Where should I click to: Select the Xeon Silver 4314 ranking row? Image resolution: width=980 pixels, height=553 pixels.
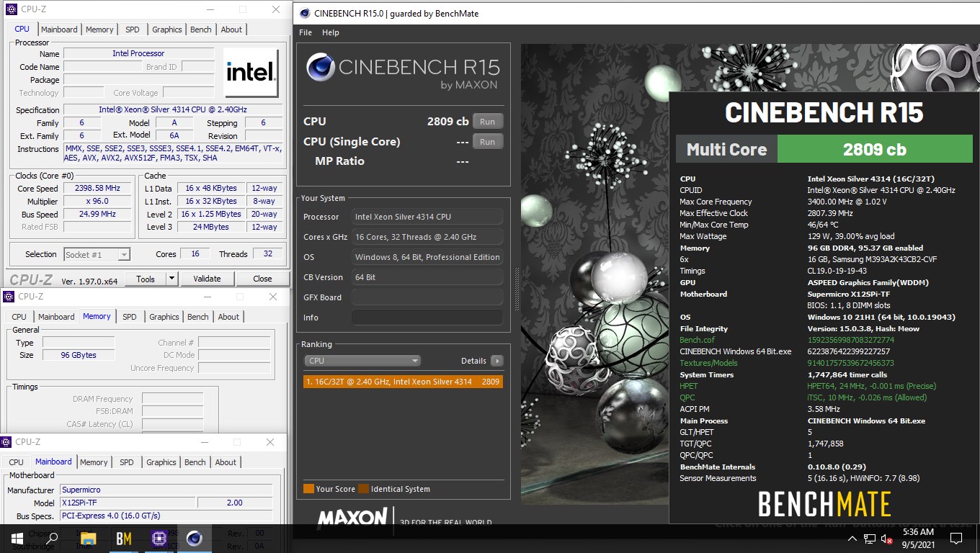403,382
